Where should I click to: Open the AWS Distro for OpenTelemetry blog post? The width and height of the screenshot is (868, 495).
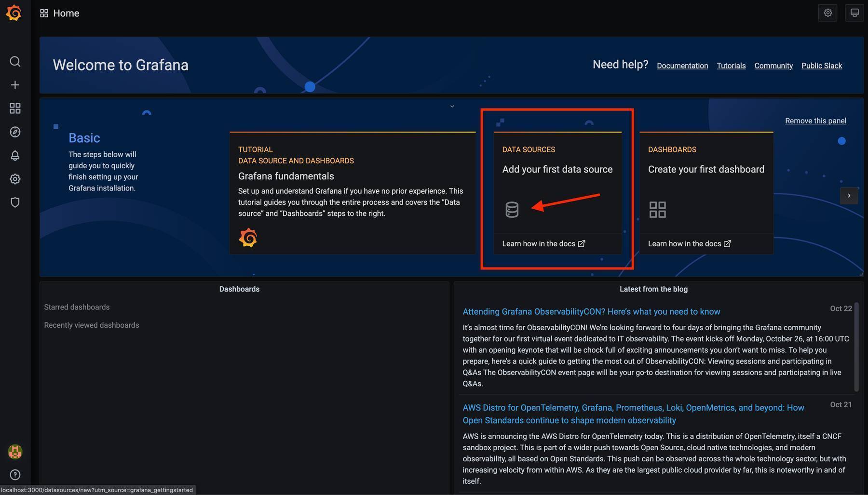tap(633, 414)
